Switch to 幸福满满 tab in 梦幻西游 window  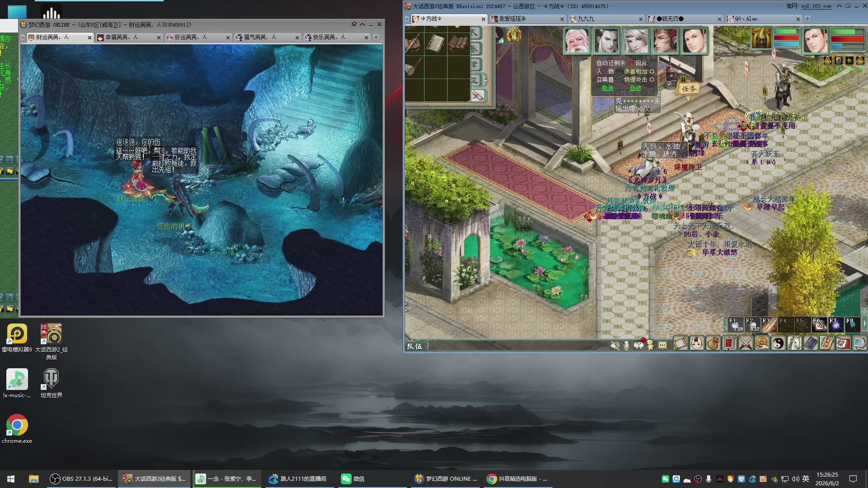pyautogui.click(x=129, y=38)
